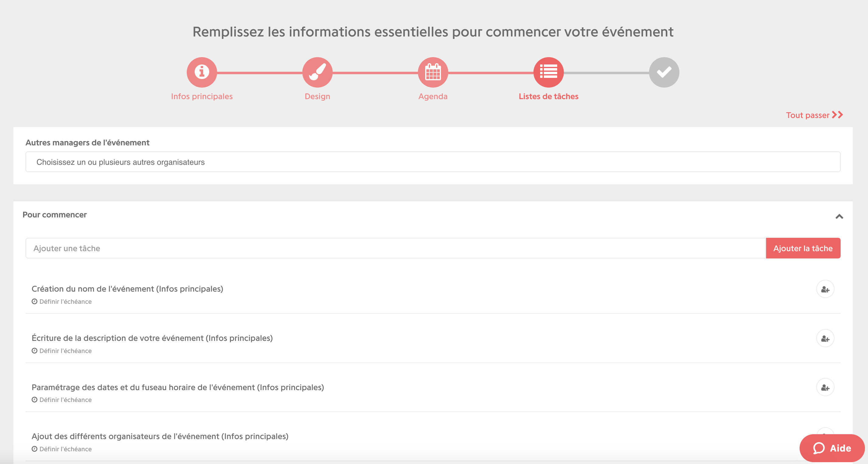Collapse the Pour commencer section
This screenshot has width=868, height=464.
[x=839, y=216]
